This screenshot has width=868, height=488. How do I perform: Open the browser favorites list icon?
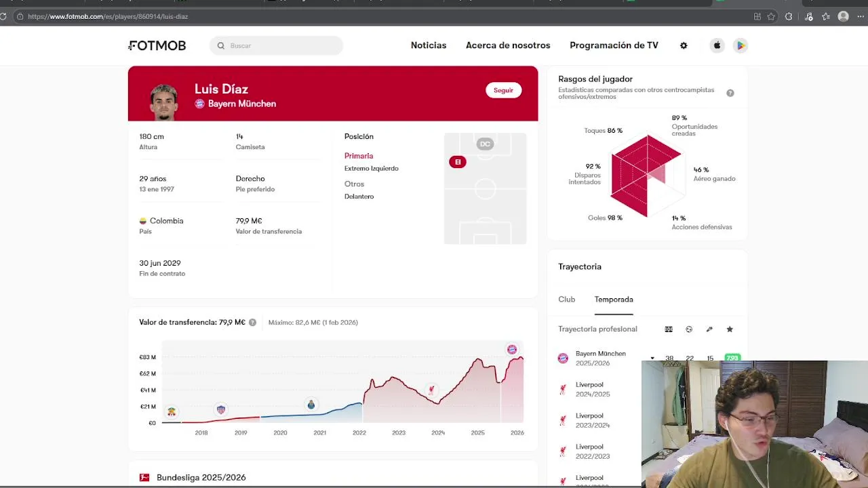(826, 16)
